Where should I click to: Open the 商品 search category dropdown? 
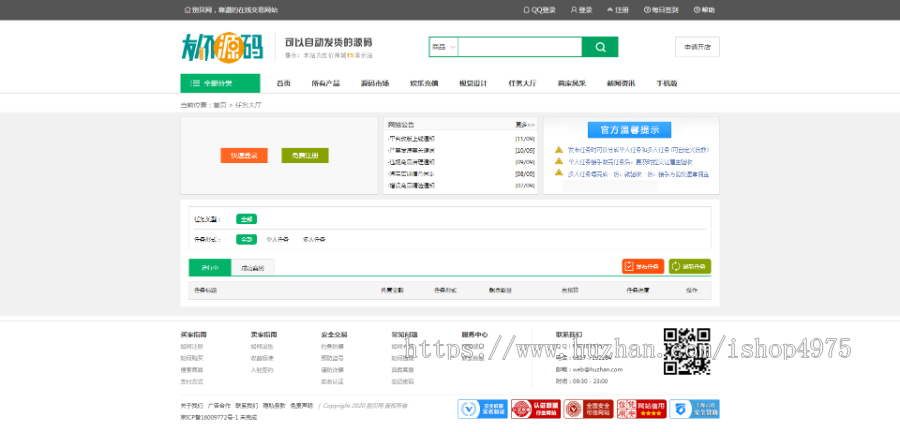443,47
